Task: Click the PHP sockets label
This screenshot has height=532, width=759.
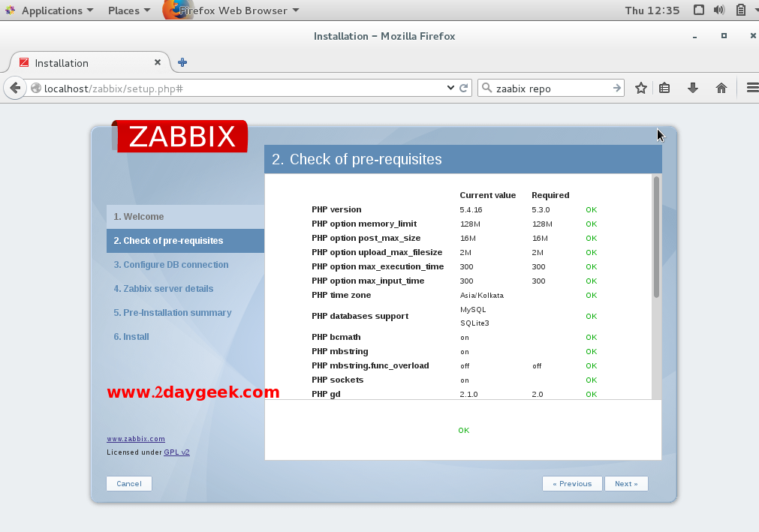Action: [337, 380]
